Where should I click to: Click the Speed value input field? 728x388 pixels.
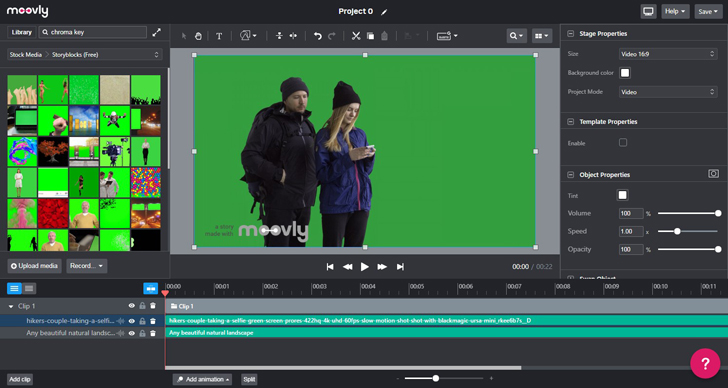point(631,231)
